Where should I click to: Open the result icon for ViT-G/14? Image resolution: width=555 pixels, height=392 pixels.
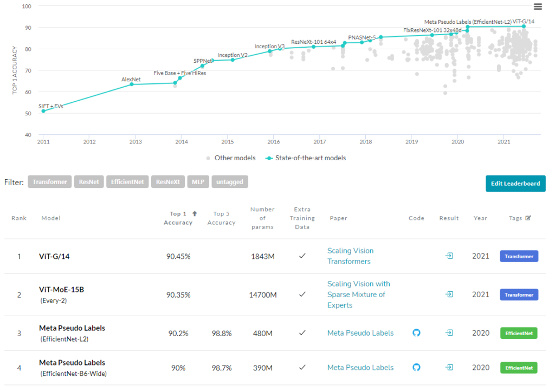point(449,256)
